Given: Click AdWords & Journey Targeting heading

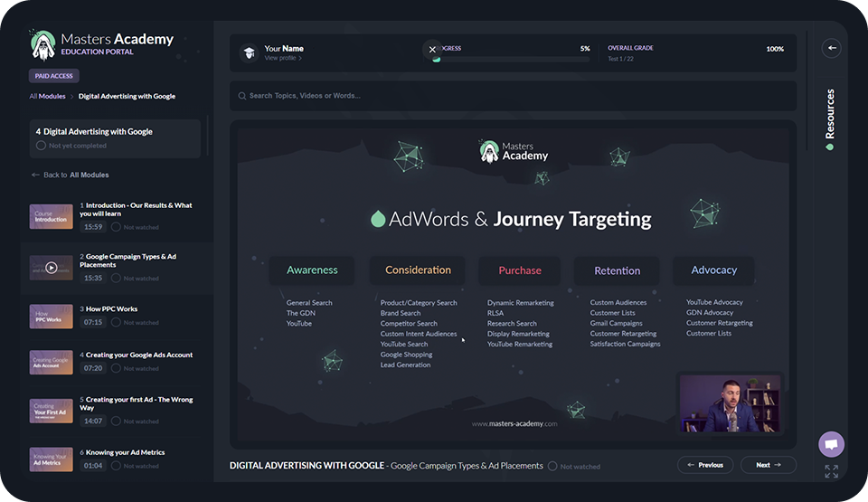Looking at the screenshot, I should pyautogui.click(x=510, y=220).
